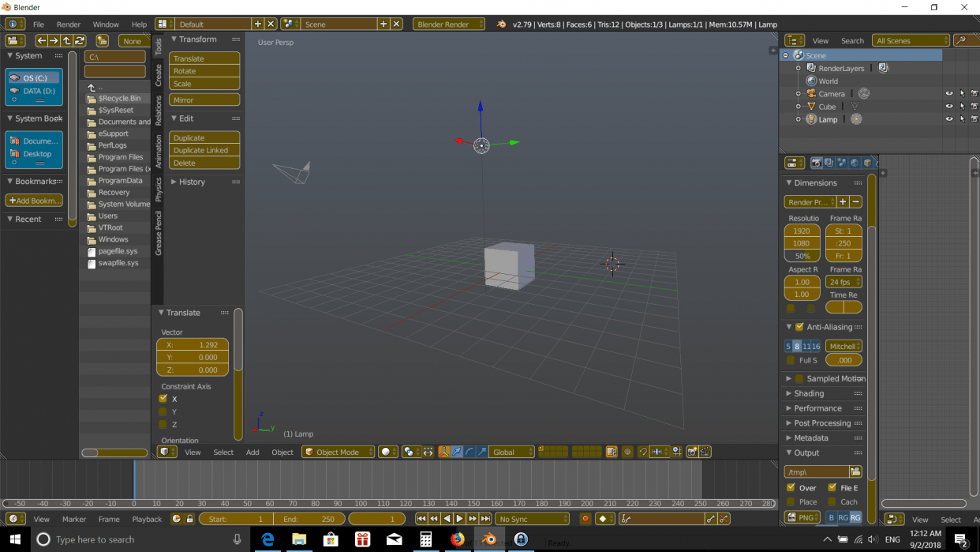This screenshot has width=980, height=552.
Task: Click the resolution percentage 50% slider
Action: 802,256
